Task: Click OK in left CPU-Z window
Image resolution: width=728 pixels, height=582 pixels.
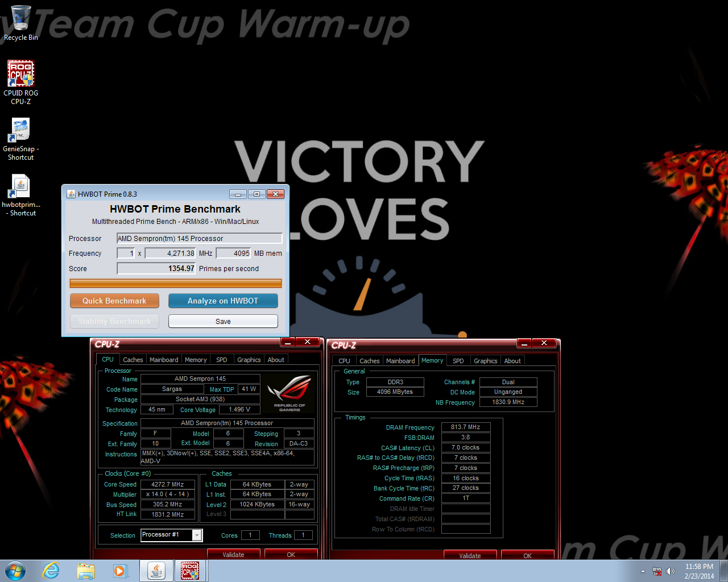Action: pyautogui.click(x=291, y=554)
